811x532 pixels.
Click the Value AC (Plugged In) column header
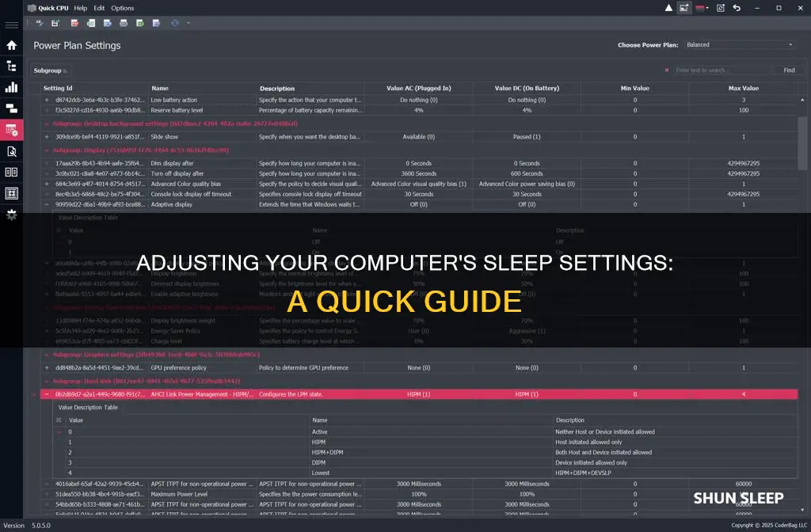click(418, 89)
